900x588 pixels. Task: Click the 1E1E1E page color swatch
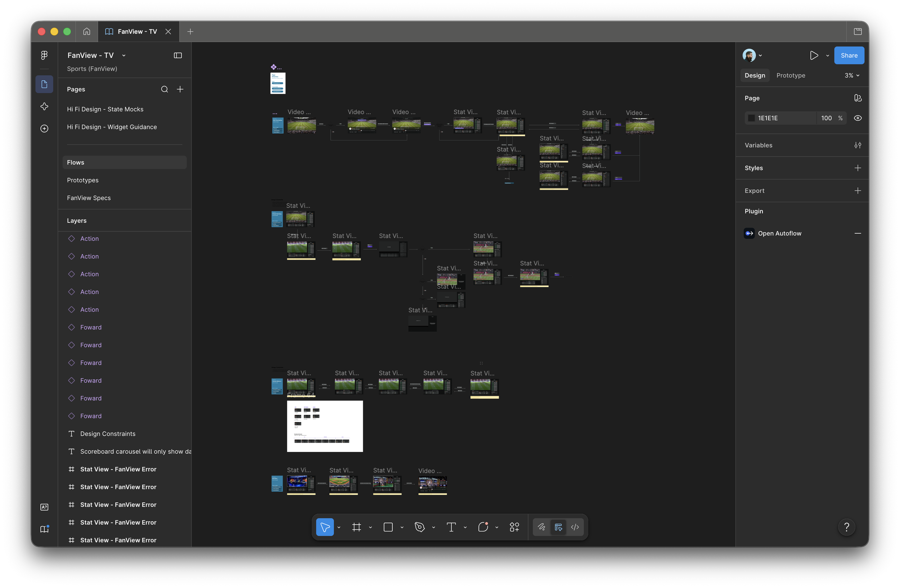pyautogui.click(x=751, y=118)
